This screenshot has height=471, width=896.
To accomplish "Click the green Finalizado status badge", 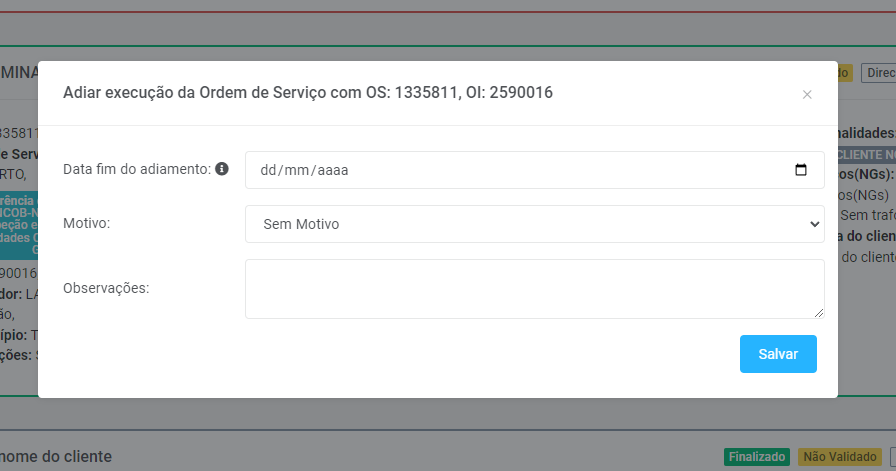I will tap(756, 457).
